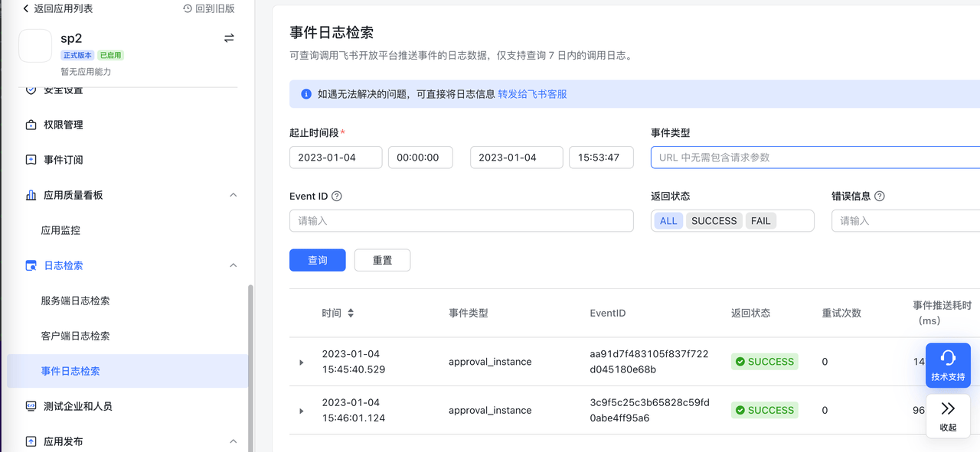
Task: Select ALL return status filter
Action: coord(668,221)
